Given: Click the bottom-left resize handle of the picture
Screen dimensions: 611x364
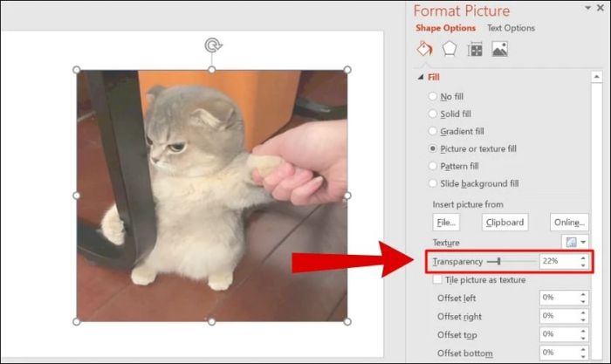Looking at the screenshot, I should (x=77, y=321).
